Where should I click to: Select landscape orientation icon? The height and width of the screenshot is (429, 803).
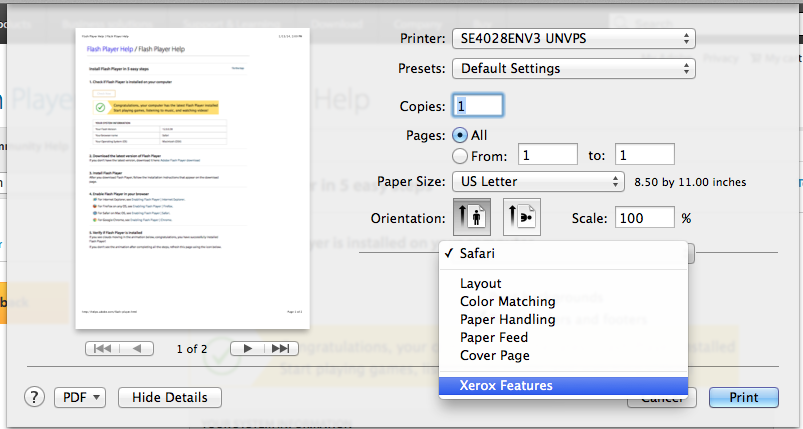521,217
